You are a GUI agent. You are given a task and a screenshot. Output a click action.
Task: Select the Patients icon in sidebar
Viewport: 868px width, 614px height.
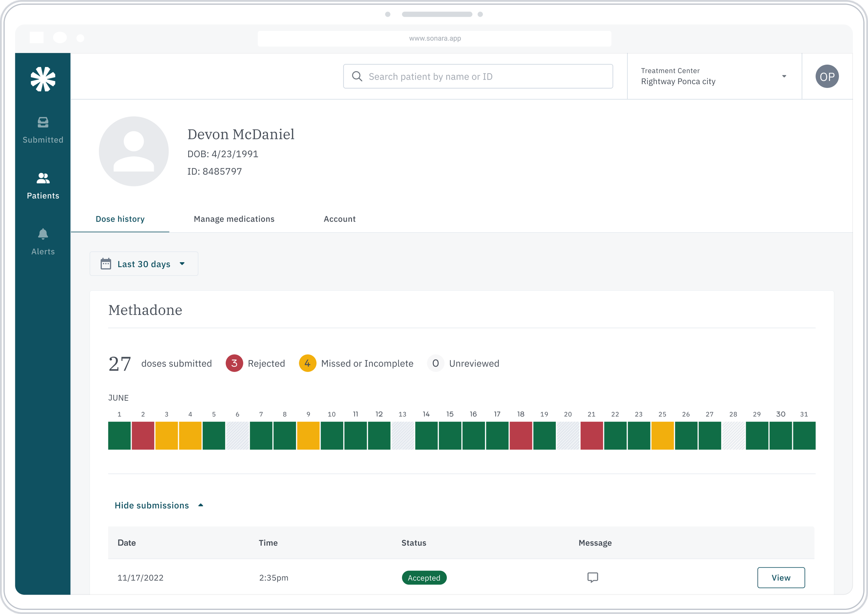tap(43, 178)
